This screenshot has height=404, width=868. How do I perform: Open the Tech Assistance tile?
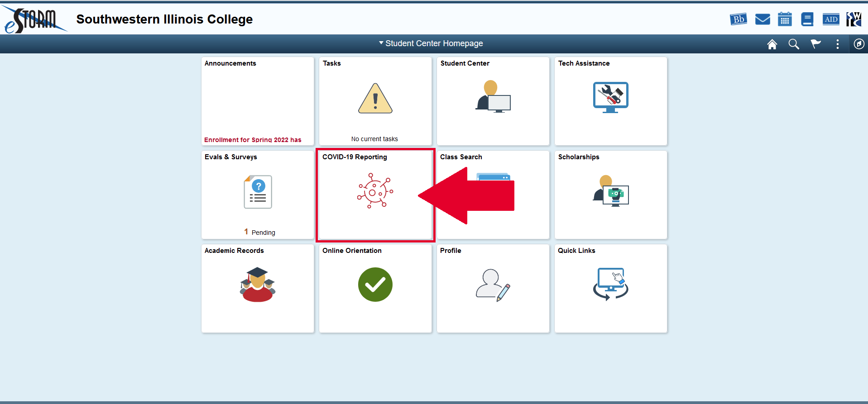pos(610,101)
